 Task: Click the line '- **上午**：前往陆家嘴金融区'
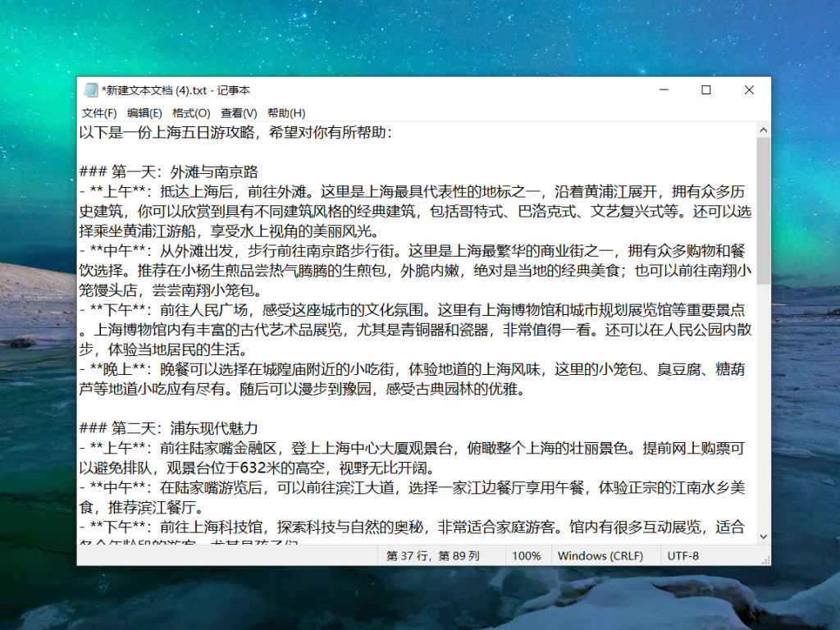[x=412, y=448]
